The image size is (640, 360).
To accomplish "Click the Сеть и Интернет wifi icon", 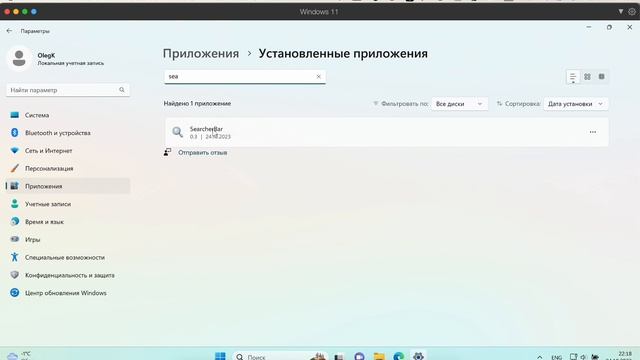I will [x=15, y=151].
